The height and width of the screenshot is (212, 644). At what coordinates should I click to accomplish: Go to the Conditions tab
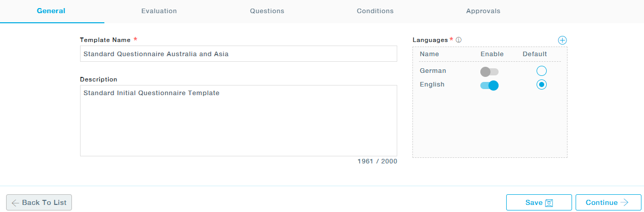[x=375, y=11]
